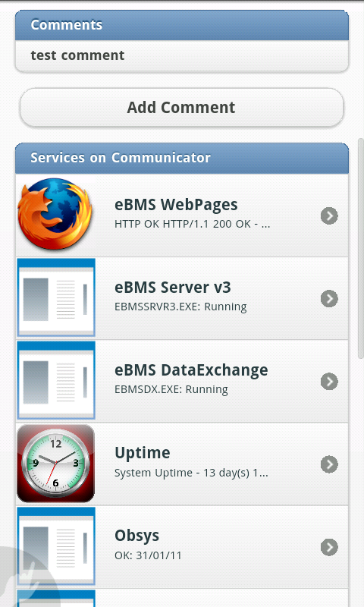
Task: Open the Uptime service title
Action: [143, 453]
